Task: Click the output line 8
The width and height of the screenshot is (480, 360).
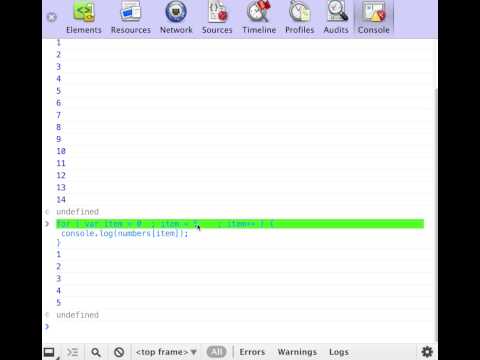Action: (59, 127)
